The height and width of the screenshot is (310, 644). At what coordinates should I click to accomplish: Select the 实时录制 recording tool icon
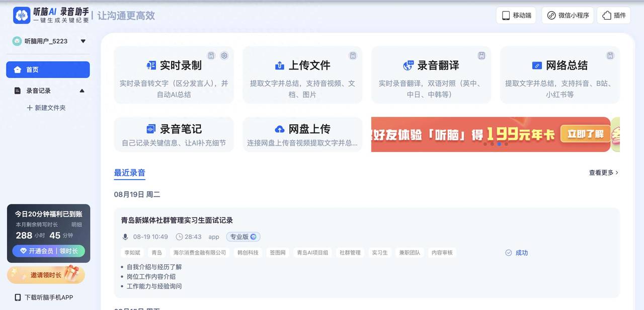[x=151, y=65]
